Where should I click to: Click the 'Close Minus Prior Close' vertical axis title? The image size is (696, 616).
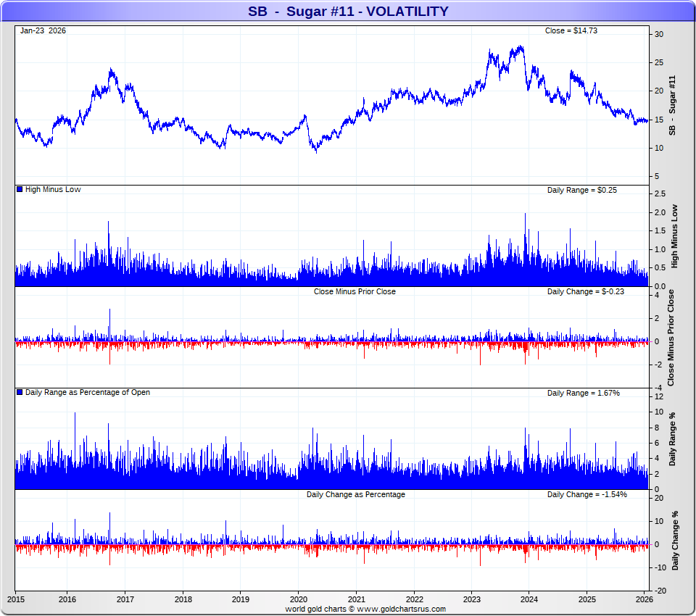pos(671,338)
